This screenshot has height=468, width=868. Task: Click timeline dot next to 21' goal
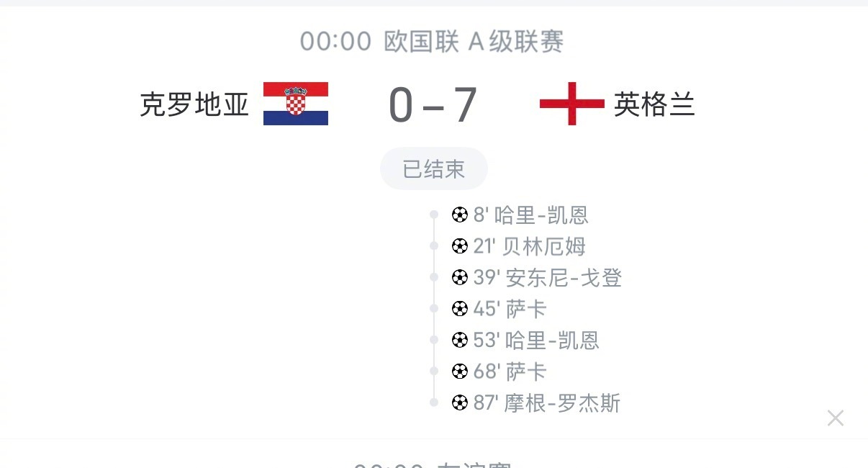433,246
